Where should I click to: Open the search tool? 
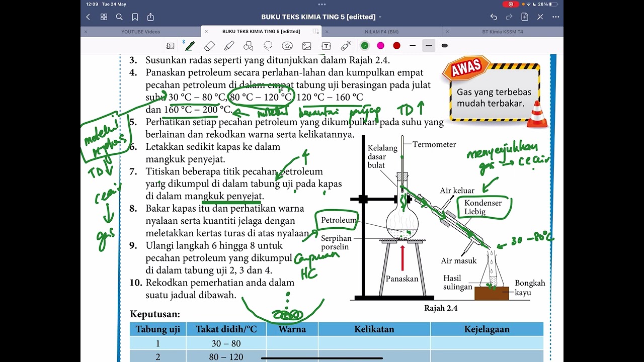click(x=119, y=17)
